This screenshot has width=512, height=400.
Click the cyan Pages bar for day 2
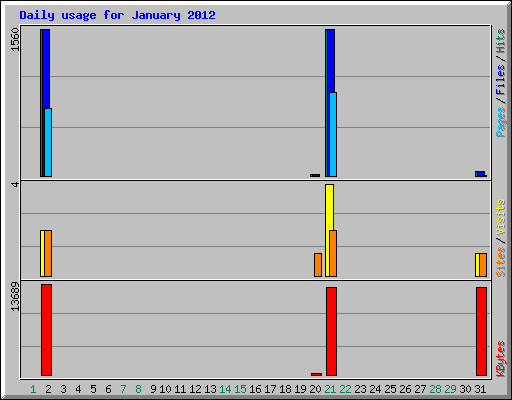(48, 142)
